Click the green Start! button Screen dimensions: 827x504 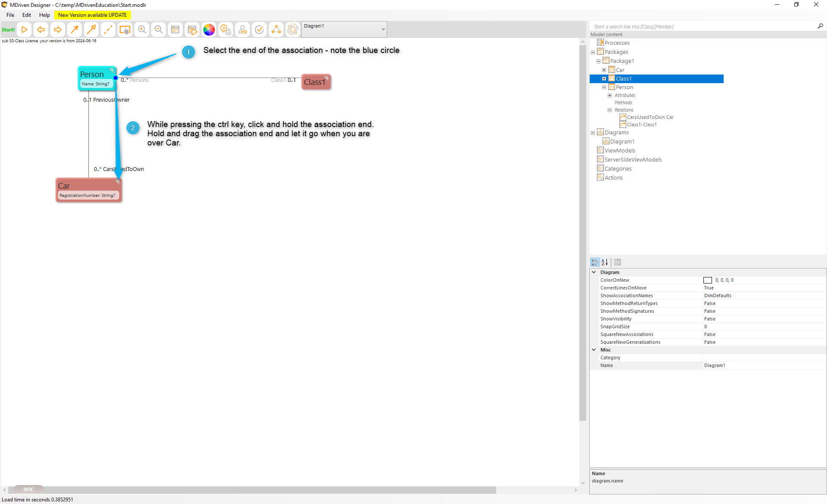(x=8, y=30)
